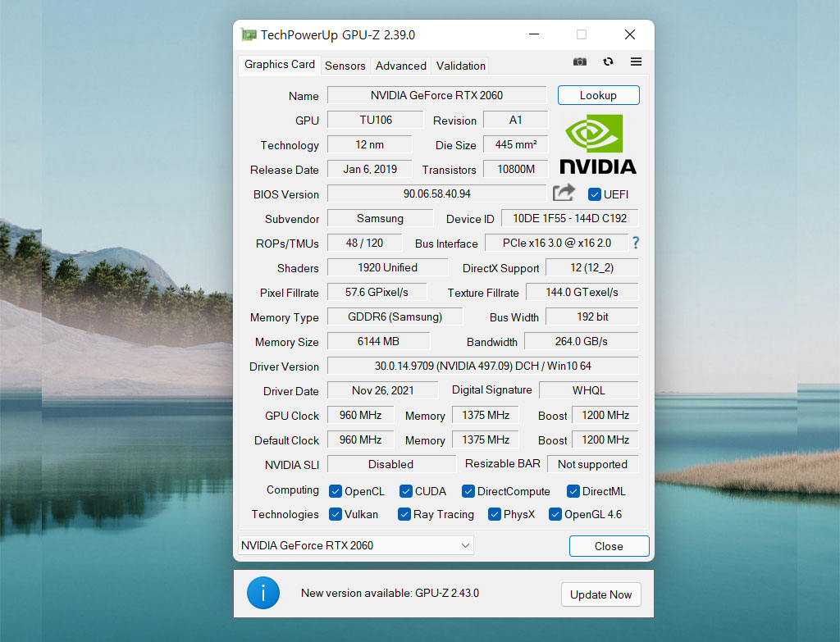Toggle the DirectCompute checkbox
The width and height of the screenshot is (840, 642).
click(x=468, y=491)
